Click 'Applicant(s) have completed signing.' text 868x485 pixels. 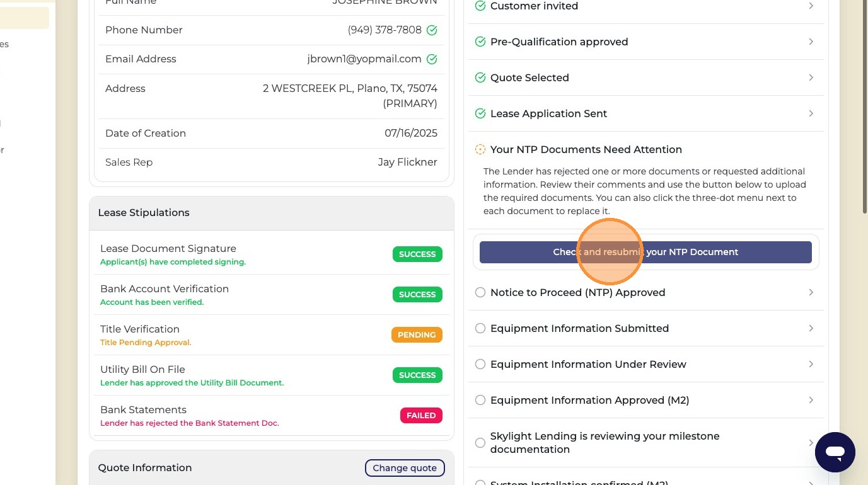pos(173,262)
